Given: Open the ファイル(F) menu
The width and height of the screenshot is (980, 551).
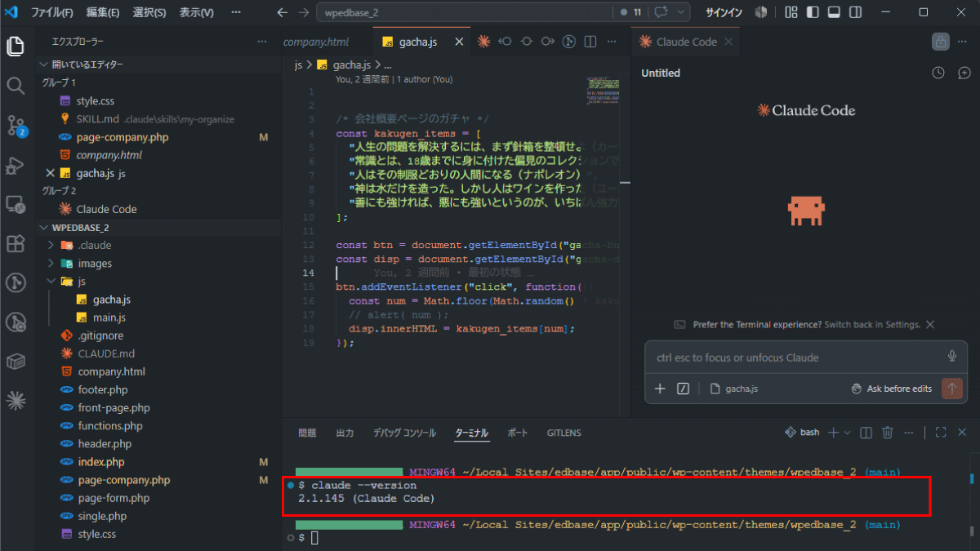Looking at the screenshot, I should coord(51,12).
